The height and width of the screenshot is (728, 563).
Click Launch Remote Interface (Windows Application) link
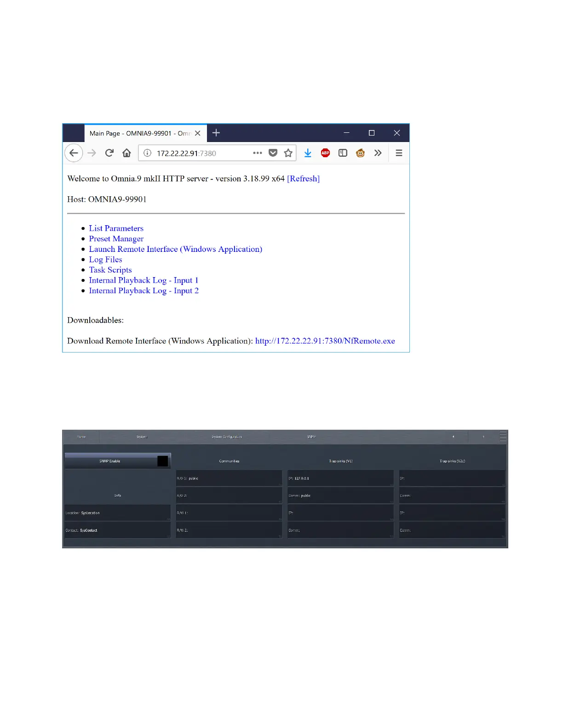(x=175, y=249)
